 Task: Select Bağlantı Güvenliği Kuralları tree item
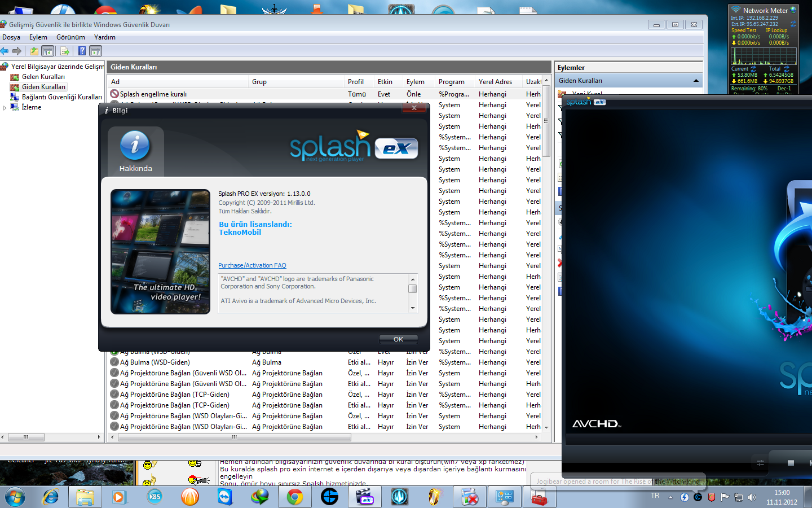click(x=62, y=97)
